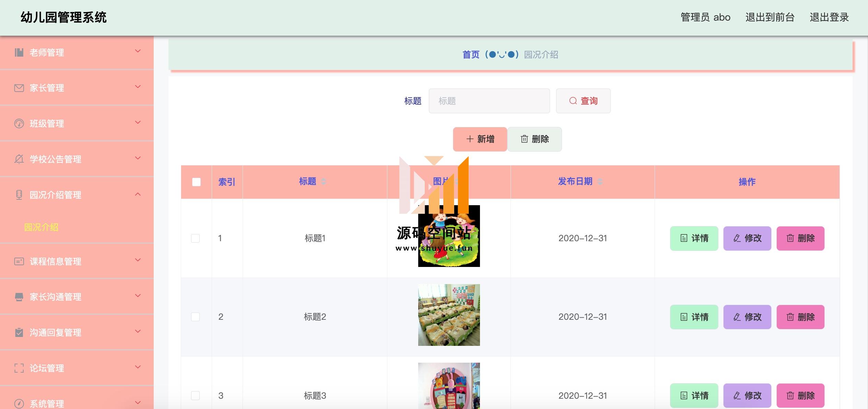
Task: Check the checkbox for row 标题2
Action: pyautogui.click(x=195, y=317)
